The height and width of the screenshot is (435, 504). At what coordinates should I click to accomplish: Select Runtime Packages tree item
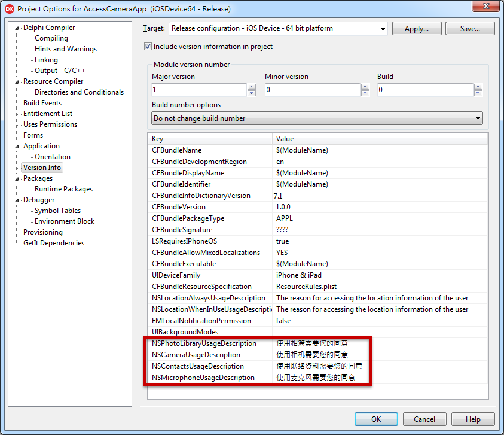63,189
